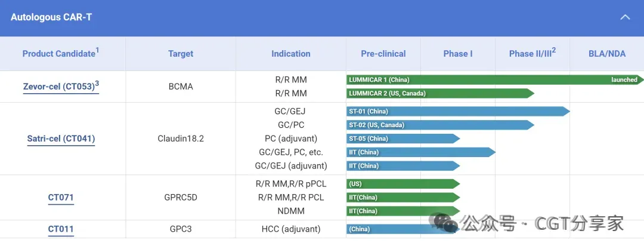Click the Claudin18.2 target cell
This screenshot has height=249, width=644.
pyautogui.click(x=181, y=139)
